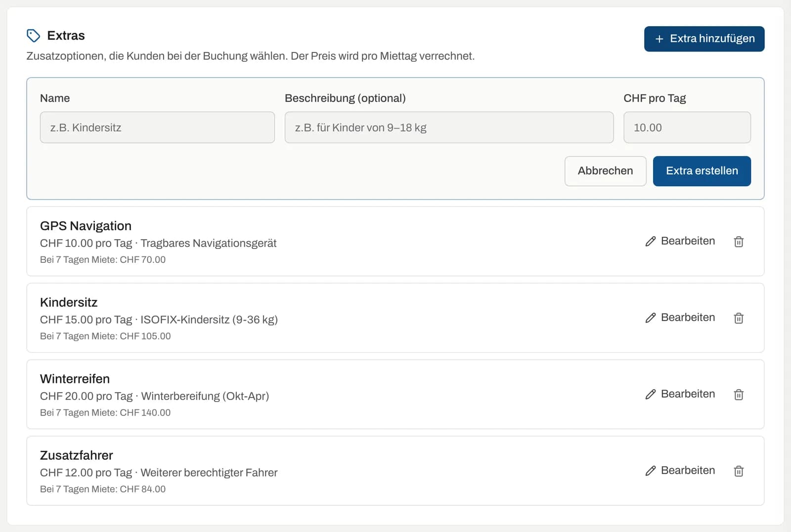
Task: Click the 'Zusatzoptionen, die Kunden' description text
Action: click(250, 56)
